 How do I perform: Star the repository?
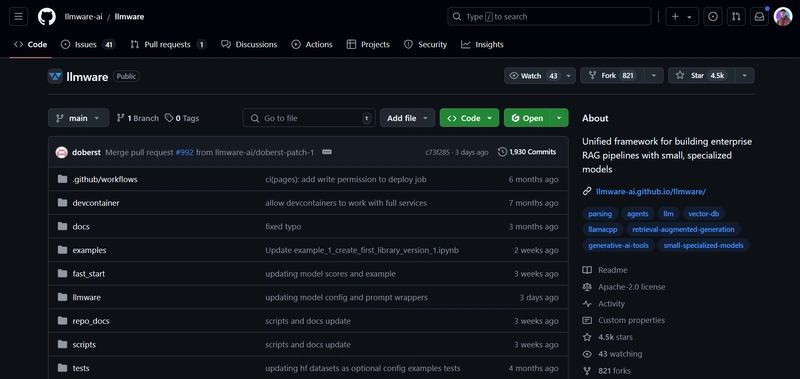point(701,75)
